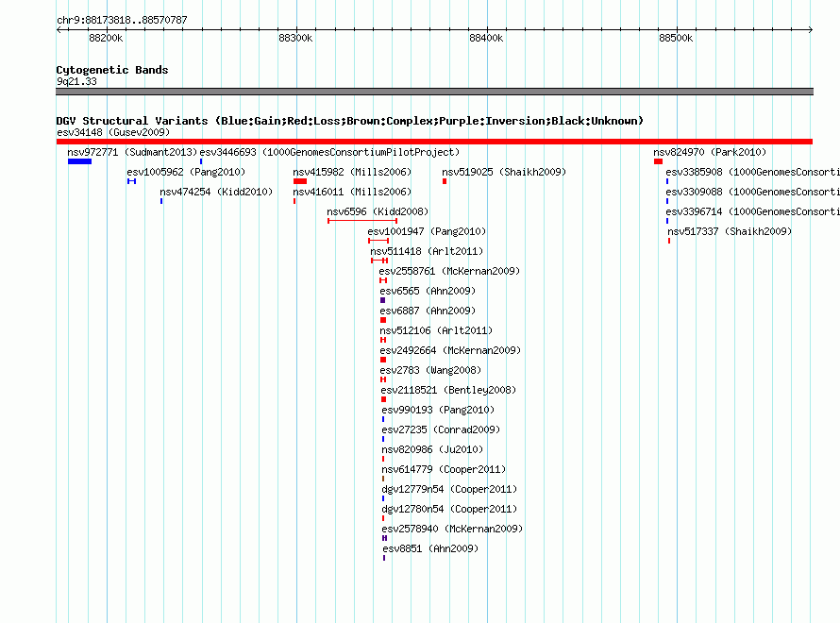Click esv2783 (Wang2008) label

click(430, 370)
